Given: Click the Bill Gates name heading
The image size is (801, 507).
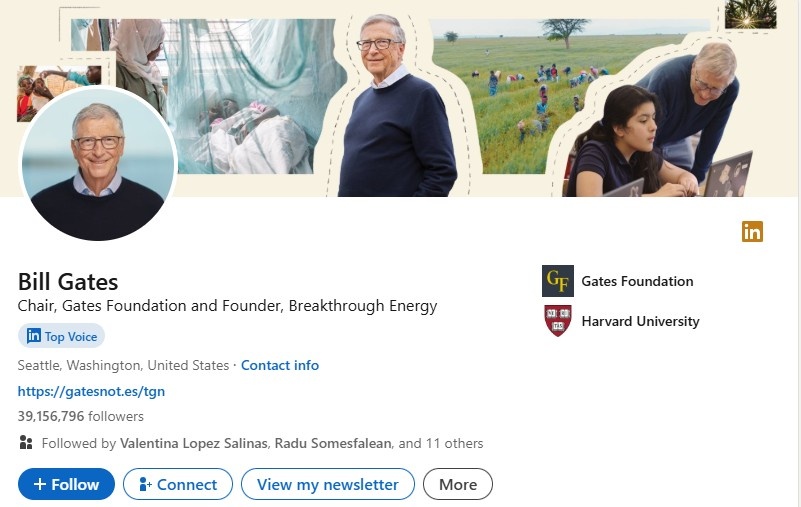Looking at the screenshot, I should 68,281.
